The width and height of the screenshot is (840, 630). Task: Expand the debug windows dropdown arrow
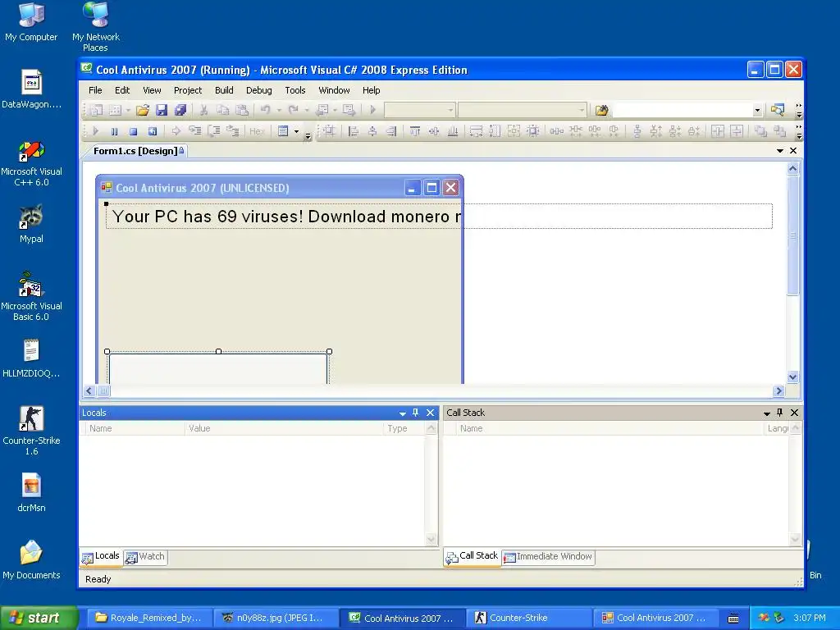point(296,130)
